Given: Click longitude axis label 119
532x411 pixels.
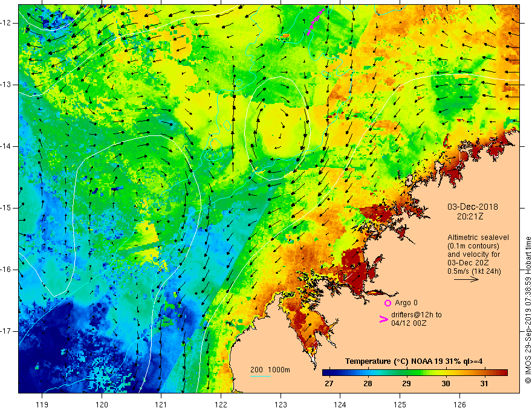Looking at the screenshot, I should pyautogui.click(x=42, y=404).
